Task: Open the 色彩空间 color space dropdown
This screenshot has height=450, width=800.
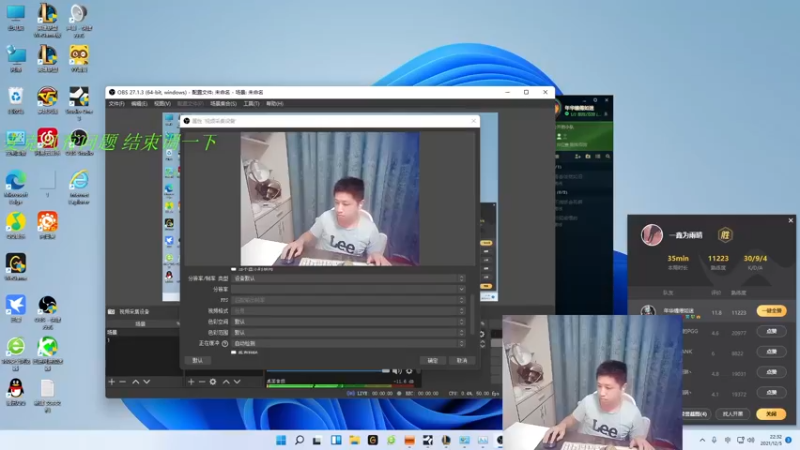Action: click(348, 322)
